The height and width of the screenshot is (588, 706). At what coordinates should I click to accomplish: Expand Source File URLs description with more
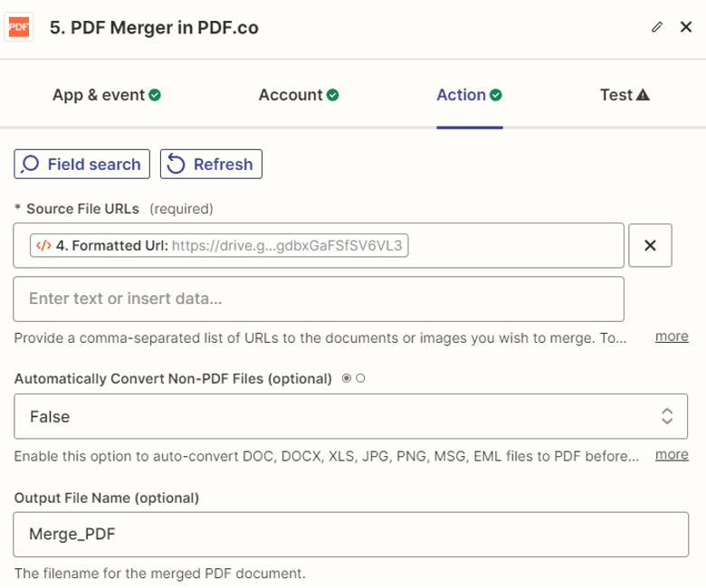672,336
